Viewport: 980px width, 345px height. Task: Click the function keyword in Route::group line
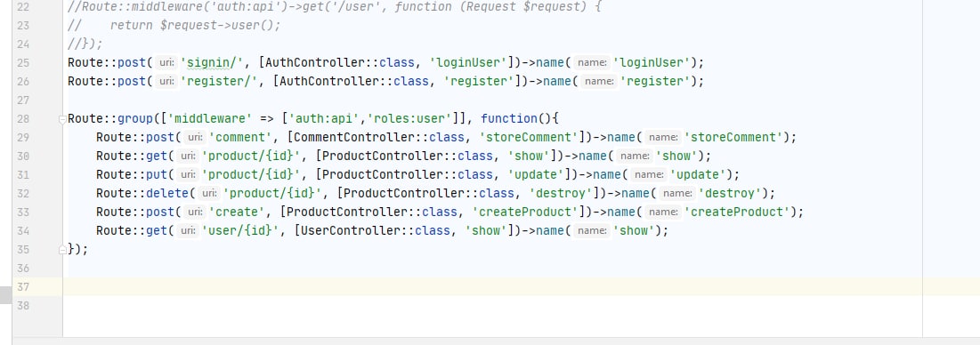point(509,118)
